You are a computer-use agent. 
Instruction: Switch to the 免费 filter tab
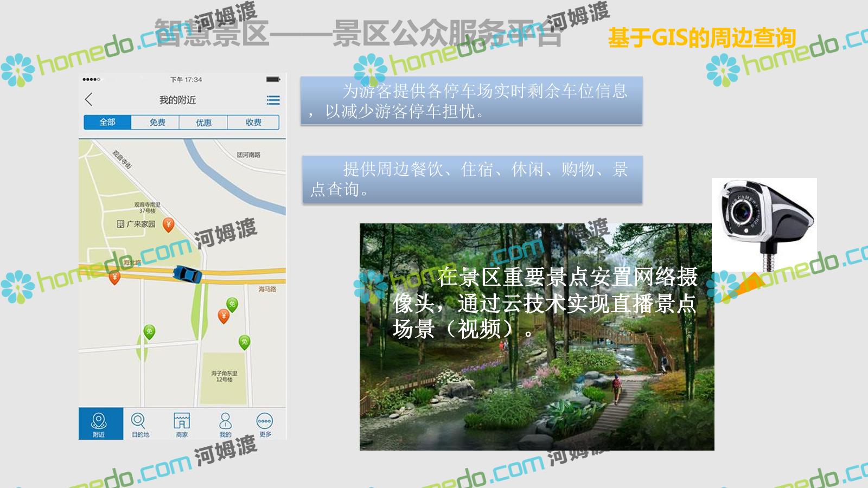[157, 123]
